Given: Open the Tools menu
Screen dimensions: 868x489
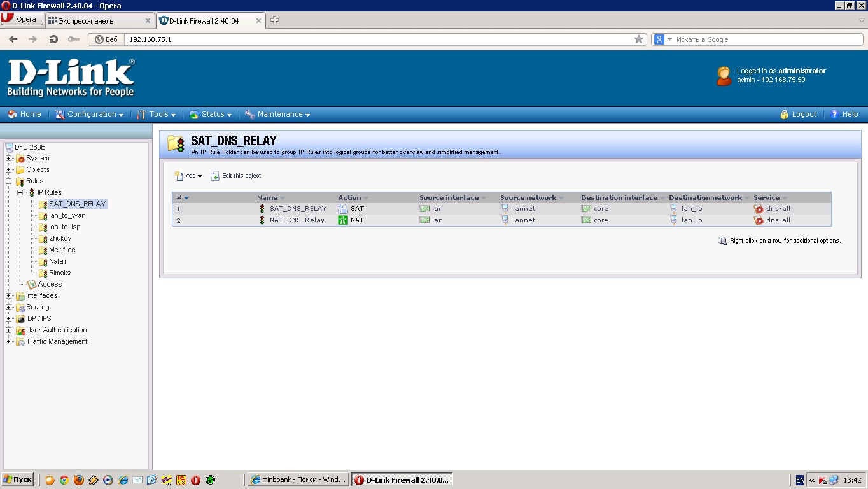Looking at the screenshot, I should coord(157,115).
